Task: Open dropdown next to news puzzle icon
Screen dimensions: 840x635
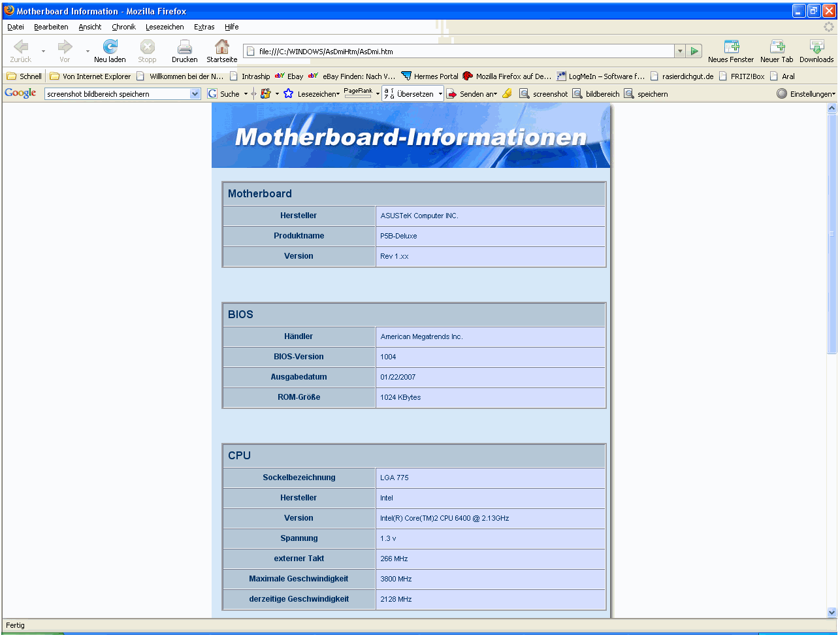Action: (x=277, y=94)
